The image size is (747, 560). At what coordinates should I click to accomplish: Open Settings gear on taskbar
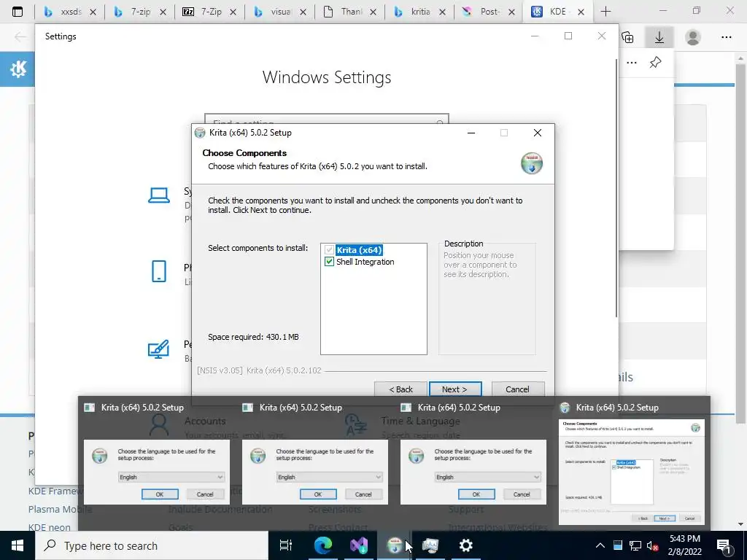465,545
